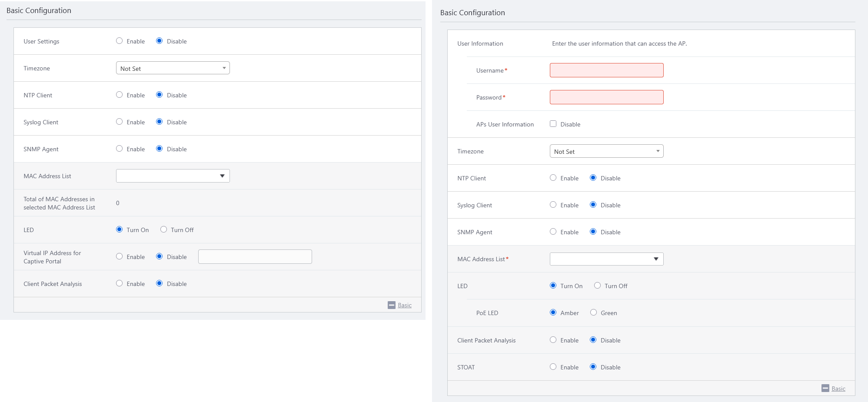
Task: Enable the User Settings option
Action: [119, 41]
